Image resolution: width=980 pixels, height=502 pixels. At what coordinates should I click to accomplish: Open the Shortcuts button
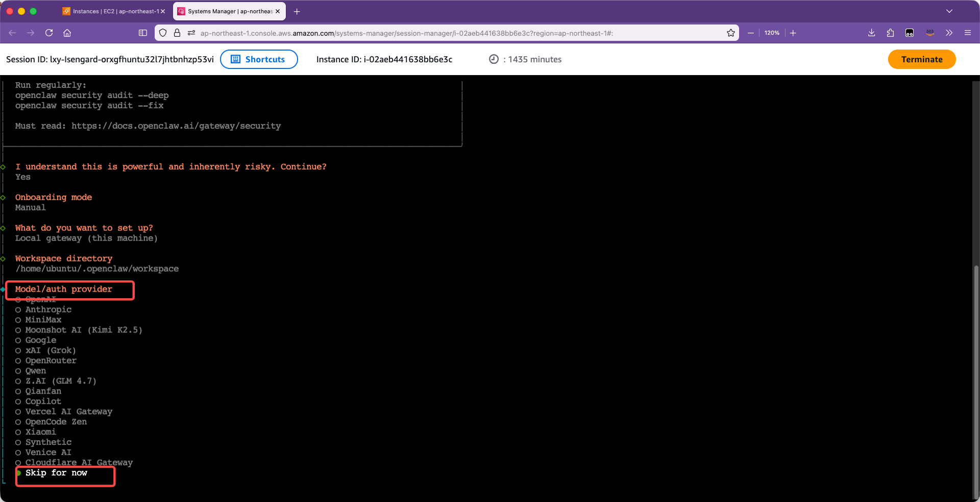(x=259, y=59)
